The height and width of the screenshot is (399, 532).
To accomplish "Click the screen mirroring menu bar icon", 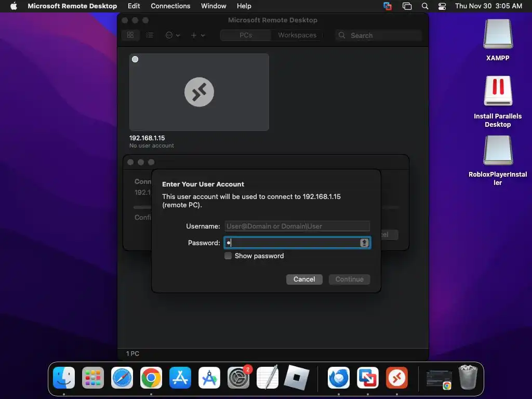I will click(x=407, y=6).
